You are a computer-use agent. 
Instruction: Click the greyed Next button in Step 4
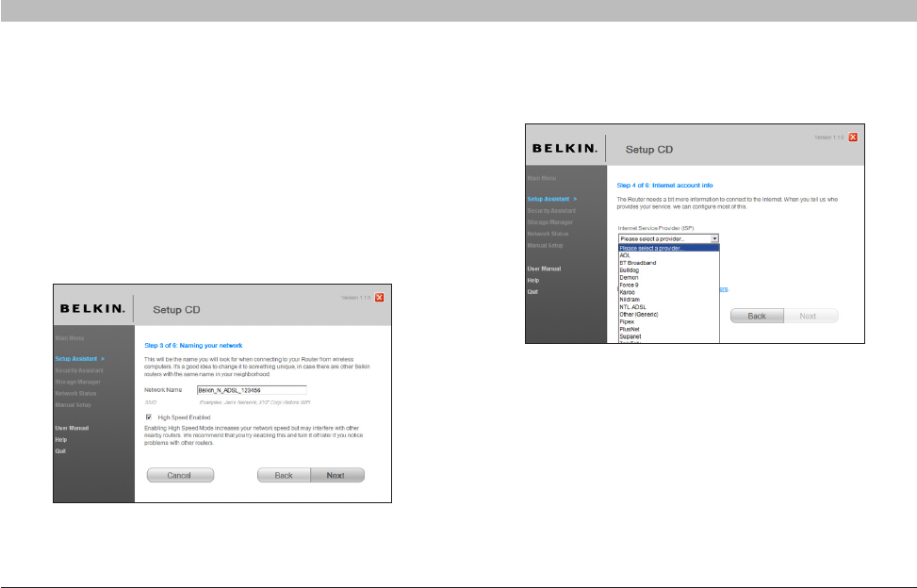[x=811, y=316]
